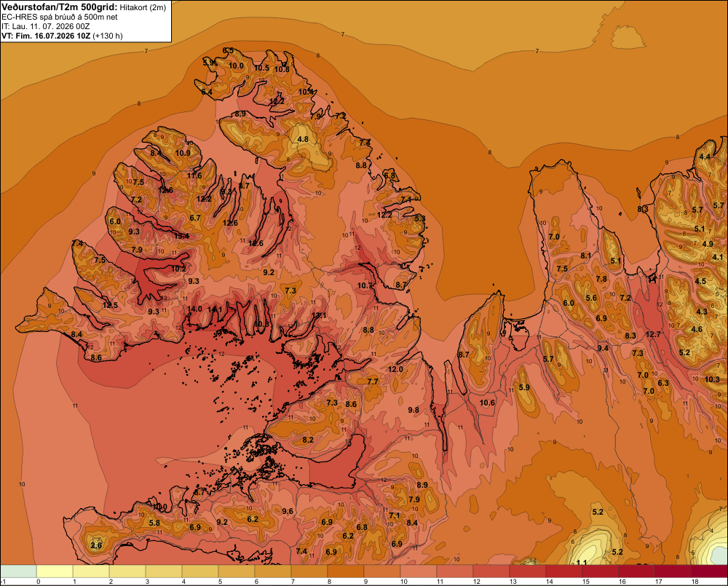Select legend swatch between 9 and 10

click(x=382, y=571)
